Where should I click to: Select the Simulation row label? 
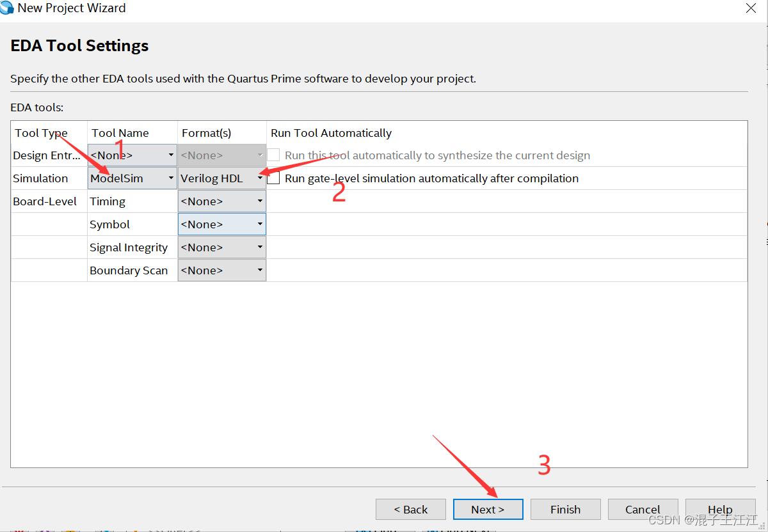click(40, 178)
